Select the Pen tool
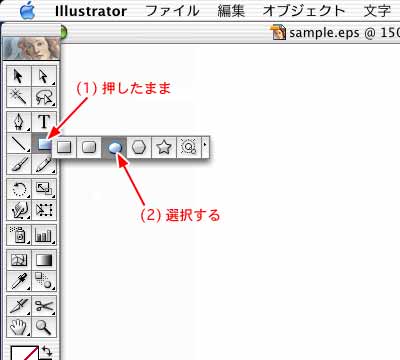 19,122
